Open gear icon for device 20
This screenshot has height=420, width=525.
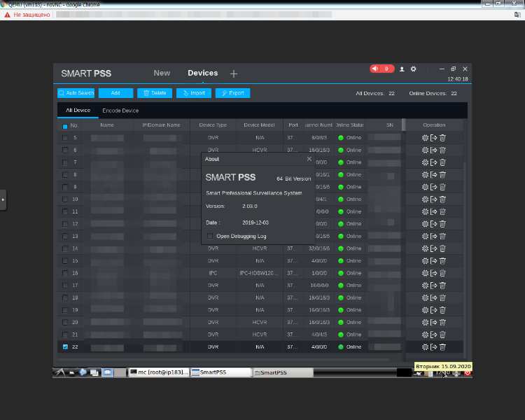click(425, 322)
